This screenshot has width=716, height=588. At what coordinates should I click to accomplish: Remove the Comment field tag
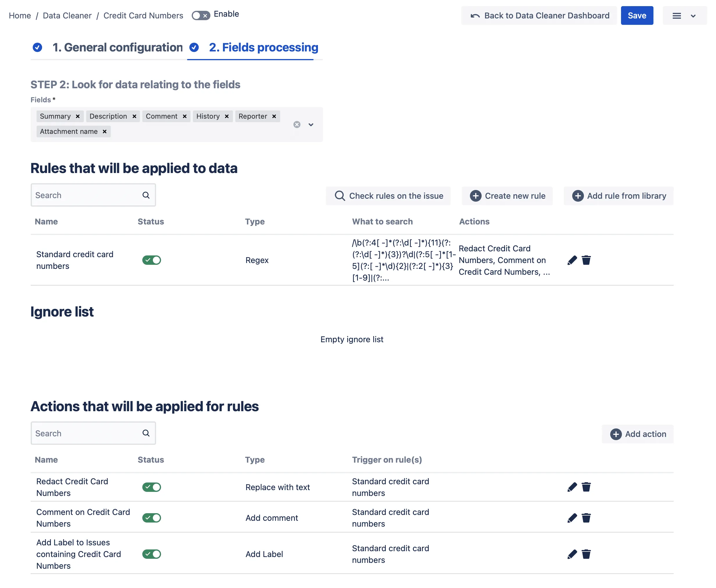[185, 116]
